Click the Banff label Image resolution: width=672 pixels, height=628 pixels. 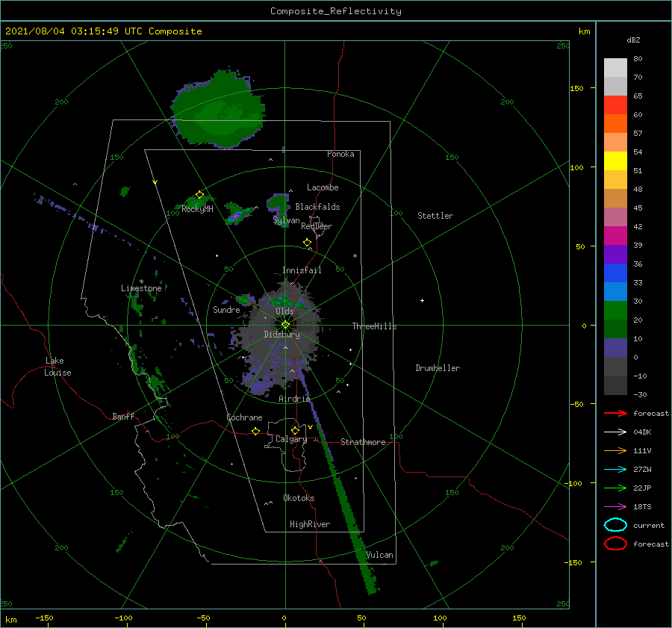click(x=123, y=417)
